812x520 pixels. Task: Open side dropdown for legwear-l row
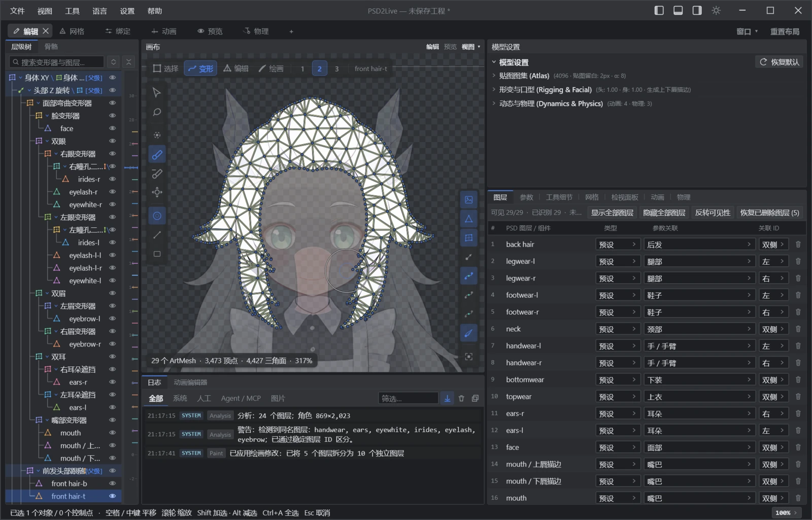pos(773,262)
